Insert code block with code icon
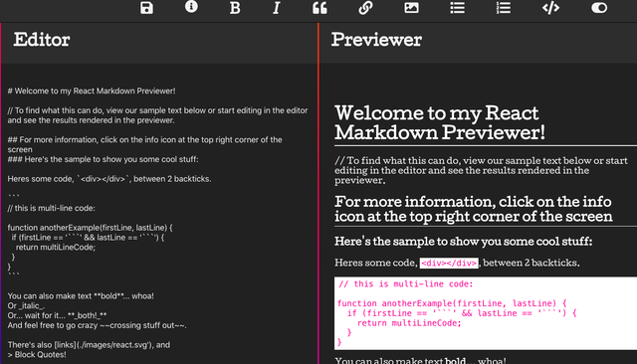The width and height of the screenshot is (637, 364). 550,8
